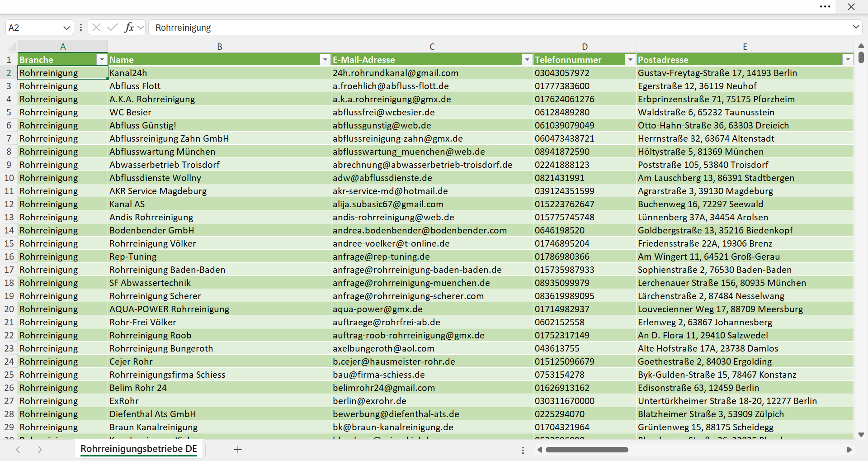The width and height of the screenshot is (868, 461).
Task: Click vertical scrollbar down arrow
Action: click(861, 435)
